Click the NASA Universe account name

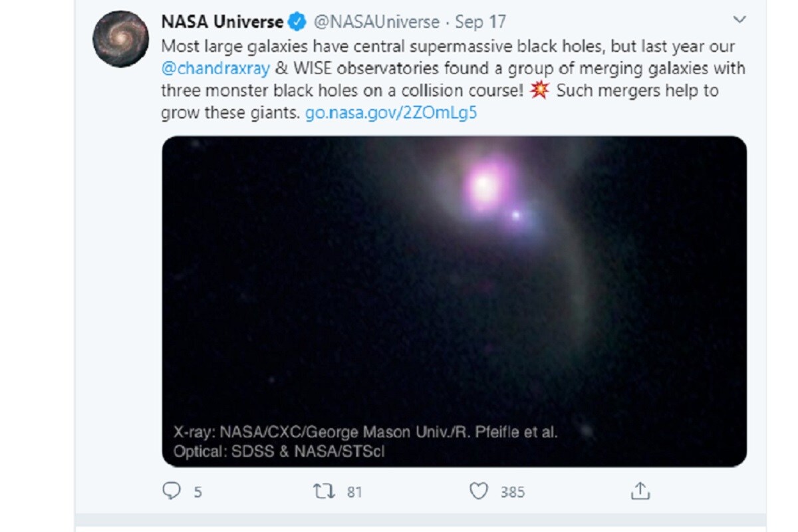click(x=223, y=22)
